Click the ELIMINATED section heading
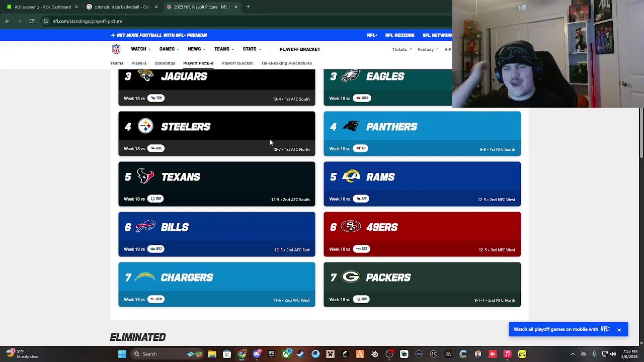Viewport: 644px width, 362px height. click(138, 337)
